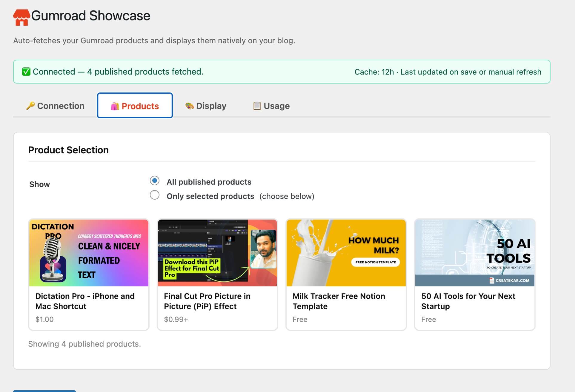
Task: Click title 50 AI Tools for Your Next Startup
Action: pos(468,301)
